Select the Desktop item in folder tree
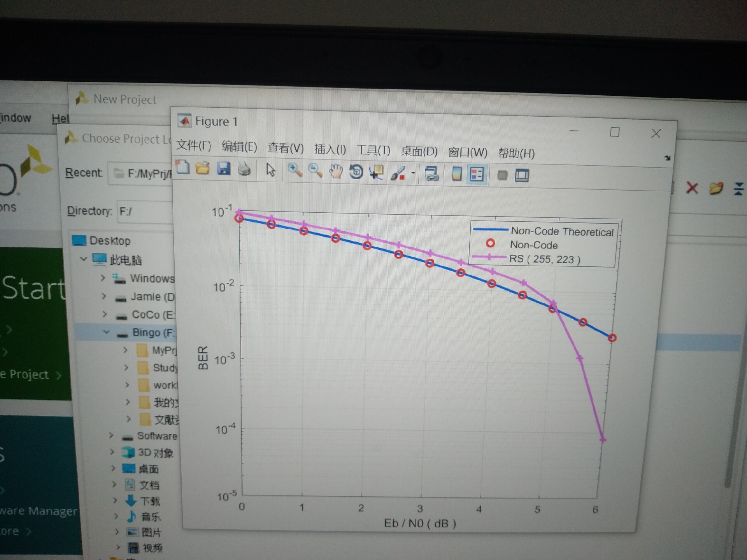Screen dimensions: 747x560 pos(110,241)
